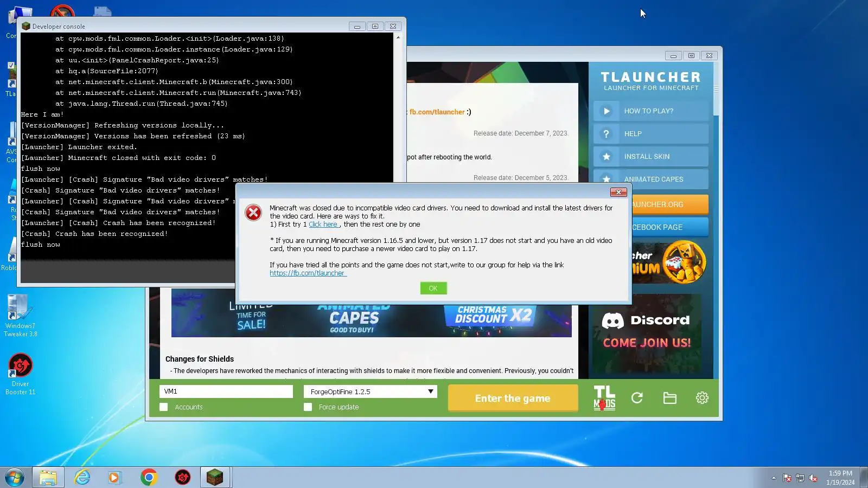Open the Windows Start menu
Viewport: 868px width, 488px height.
pos(15,477)
